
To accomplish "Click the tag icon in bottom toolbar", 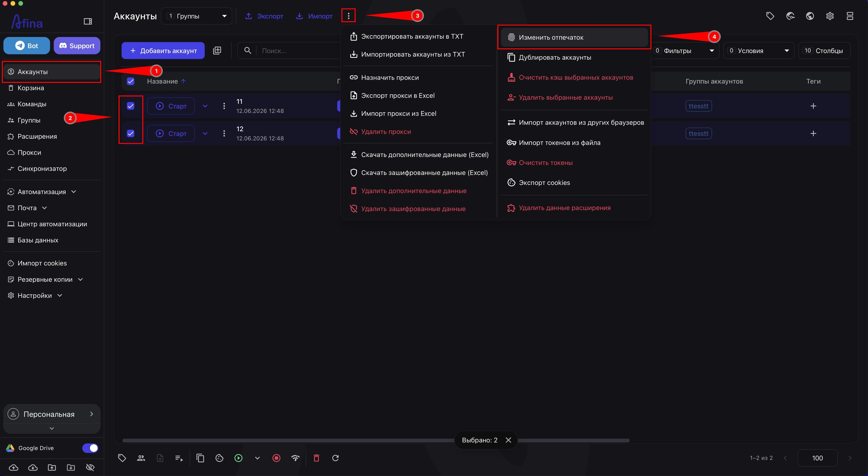I will [x=122, y=458].
